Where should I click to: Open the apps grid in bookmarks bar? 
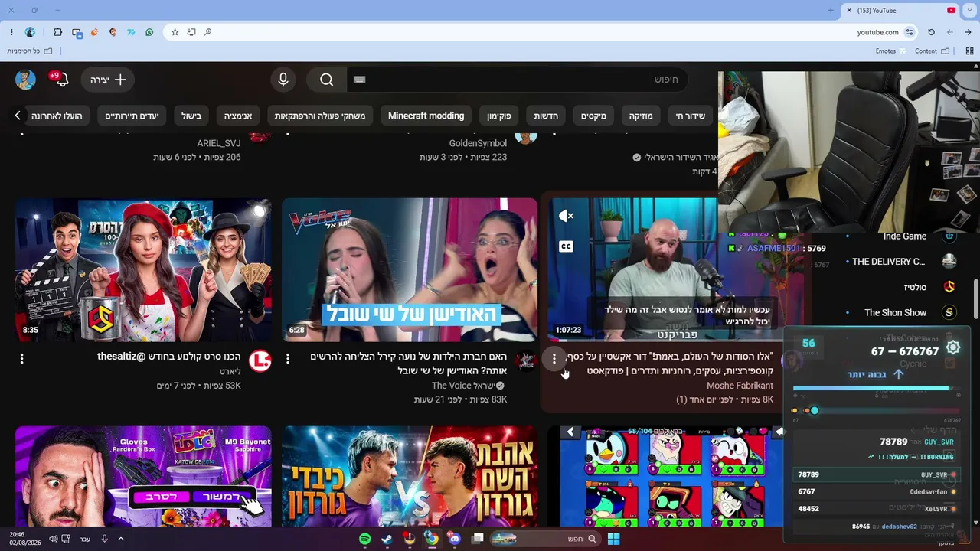969,51
